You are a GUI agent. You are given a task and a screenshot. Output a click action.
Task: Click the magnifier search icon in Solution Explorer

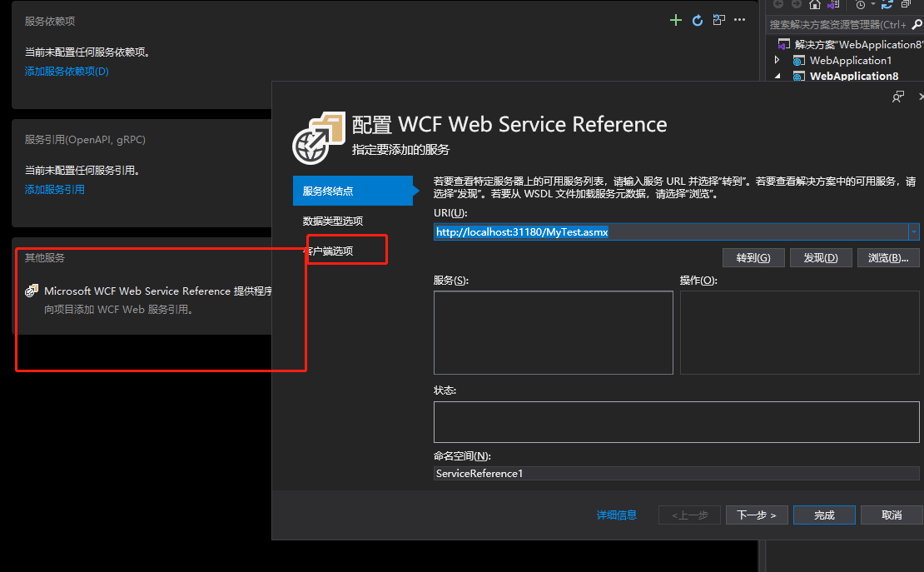click(917, 25)
